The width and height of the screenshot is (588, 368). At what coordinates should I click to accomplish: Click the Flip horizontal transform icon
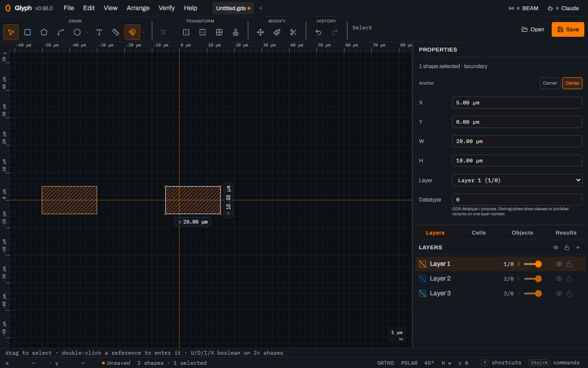[186, 32]
